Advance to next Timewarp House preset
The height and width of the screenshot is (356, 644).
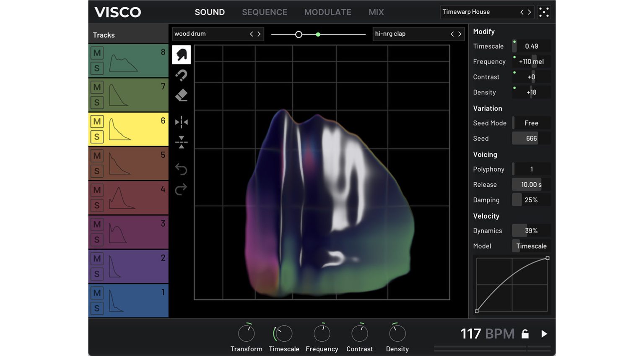529,12
